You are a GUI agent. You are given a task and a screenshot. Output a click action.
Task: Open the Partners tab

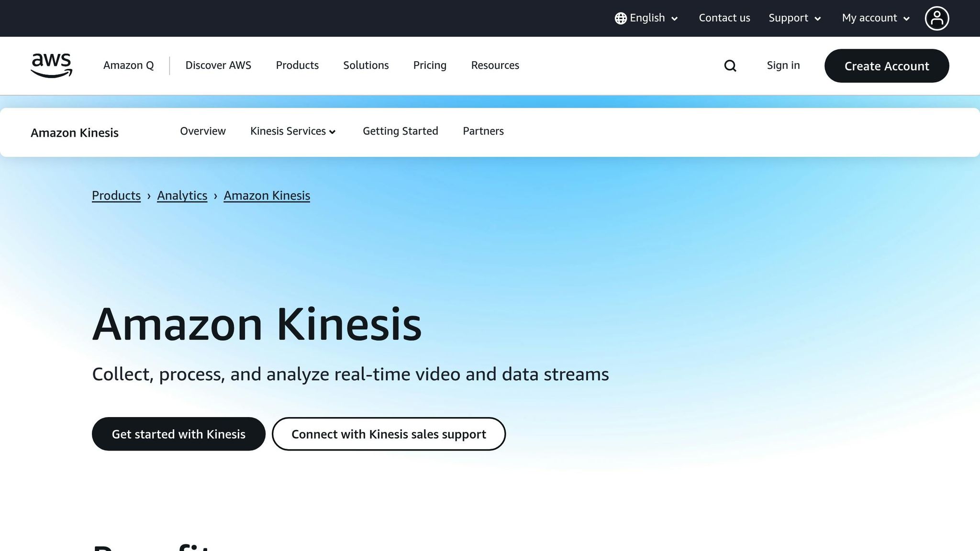pyautogui.click(x=483, y=131)
